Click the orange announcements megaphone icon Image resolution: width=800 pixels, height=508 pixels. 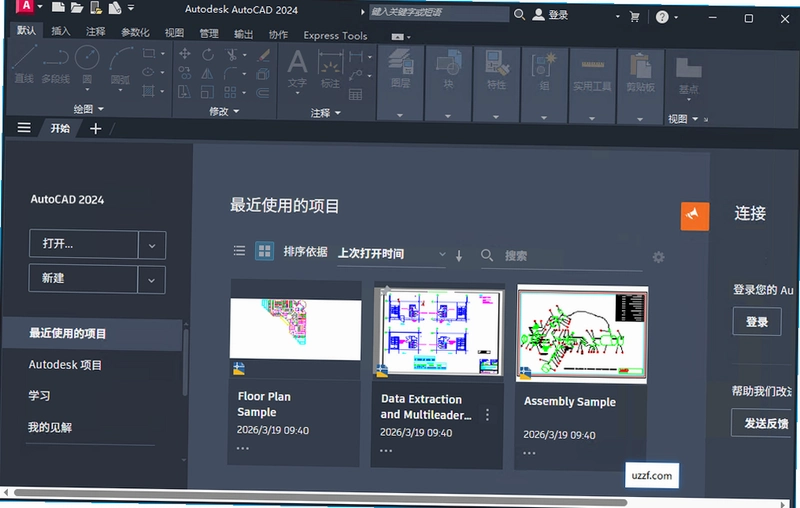pyautogui.click(x=695, y=216)
